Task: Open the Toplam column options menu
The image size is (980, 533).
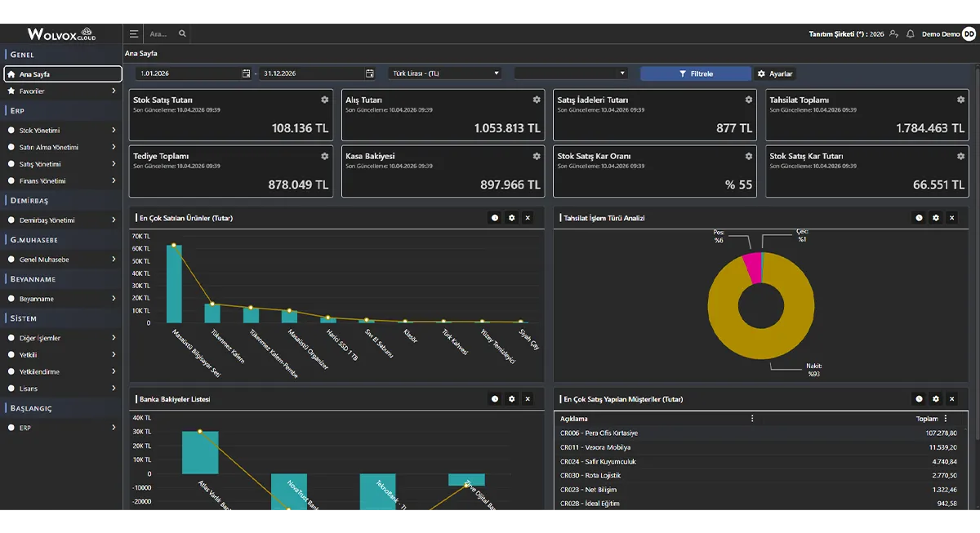Action: (x=946, y=419)
